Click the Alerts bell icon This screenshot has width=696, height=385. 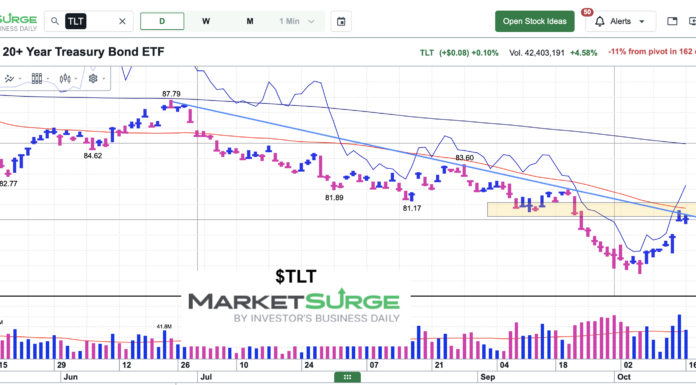600,21
